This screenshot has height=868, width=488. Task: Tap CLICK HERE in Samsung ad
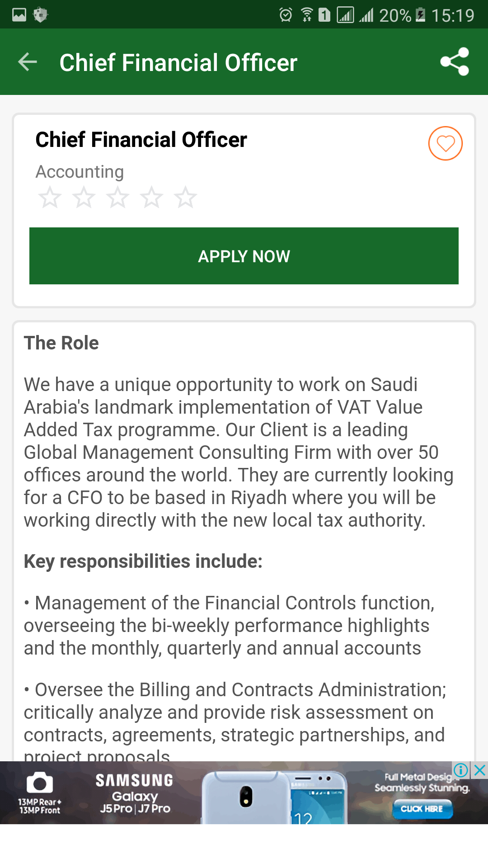click(422, 809)
